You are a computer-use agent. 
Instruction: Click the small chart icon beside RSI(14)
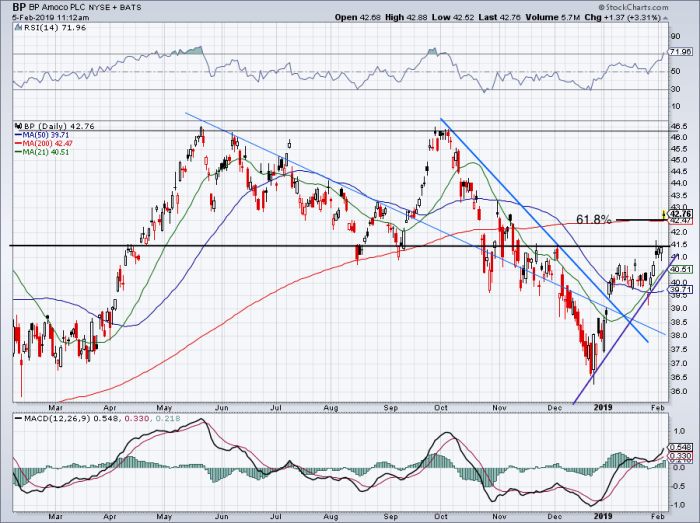coord(18,28)
